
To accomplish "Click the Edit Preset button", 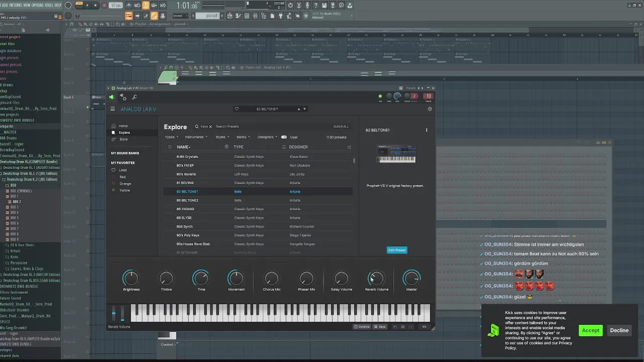I will click(x=397, y=250).
